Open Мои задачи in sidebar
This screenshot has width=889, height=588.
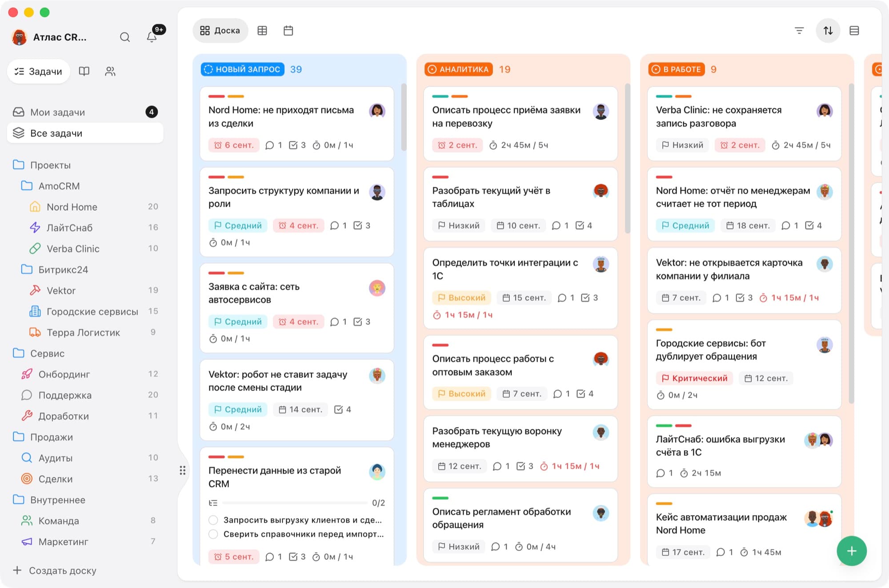[x=85, y=112]
